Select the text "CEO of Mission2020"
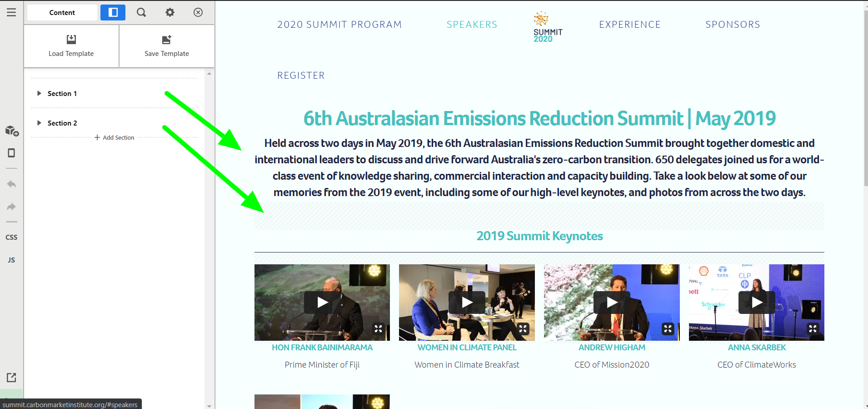 612,365
